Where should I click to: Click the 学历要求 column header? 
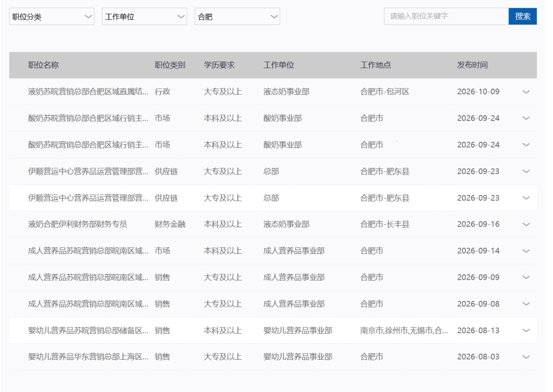click(x=219, y=65)
